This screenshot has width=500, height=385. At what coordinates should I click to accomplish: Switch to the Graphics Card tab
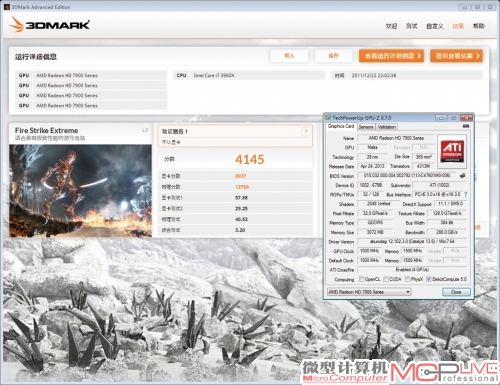point(341,126)
